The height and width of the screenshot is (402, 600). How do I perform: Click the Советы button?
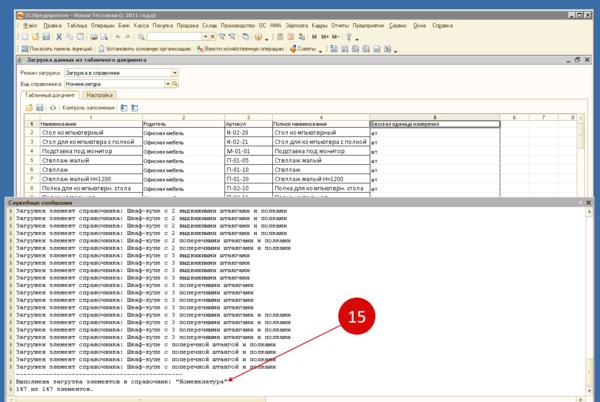point(303,49)
